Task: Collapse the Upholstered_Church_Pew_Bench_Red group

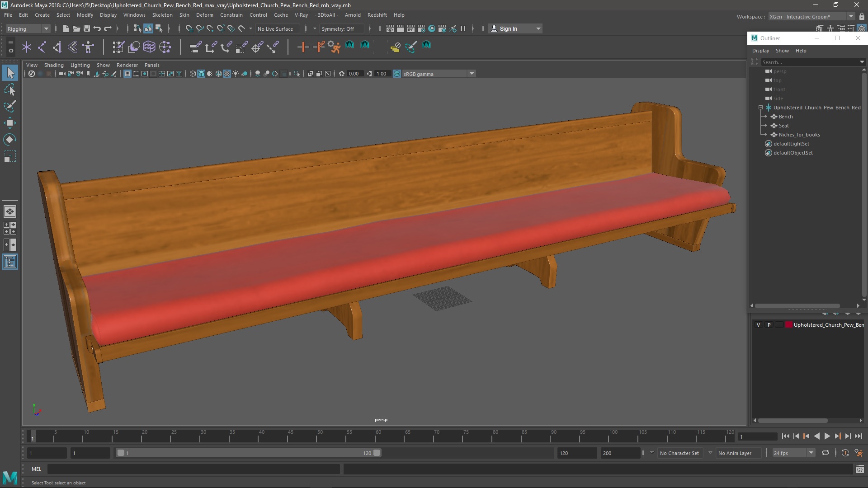Action: 760,108
